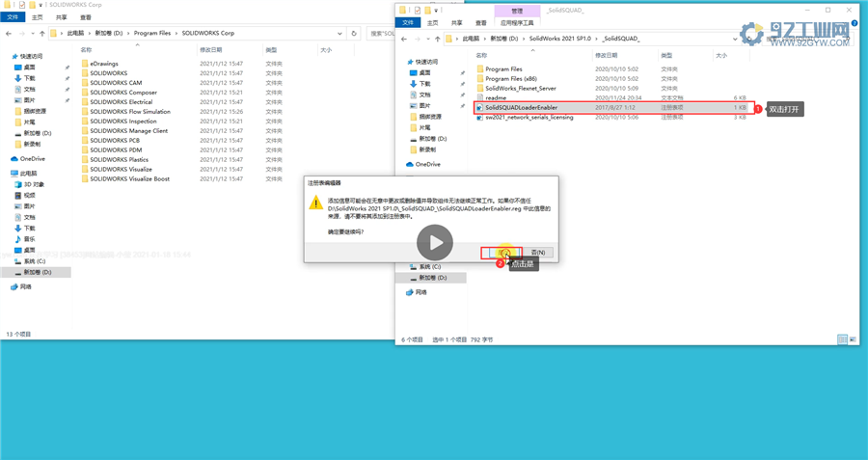This screenshot has width=868, height=460.
Task: Sort by 名称 column in _SolidSQUAD_ window
Action: coord(481,55)
